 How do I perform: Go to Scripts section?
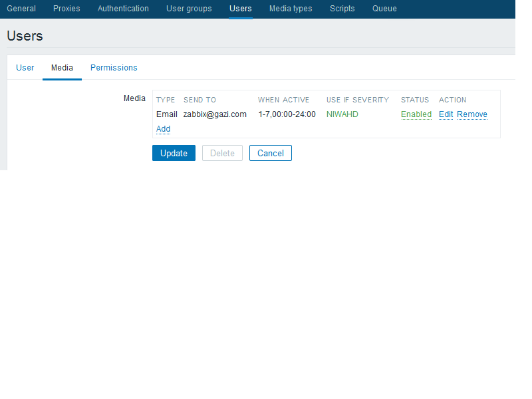click(x=342, y=9)
